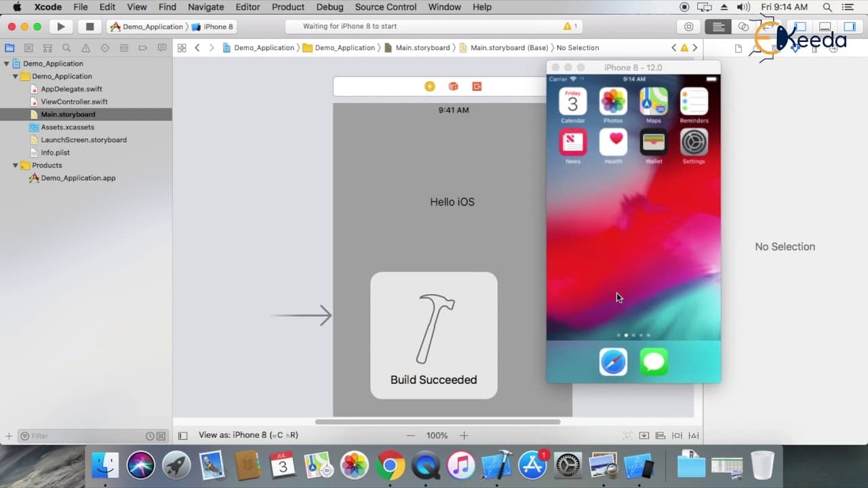Click the Embed In button
868x488 pixels.
tap(644, 436)
